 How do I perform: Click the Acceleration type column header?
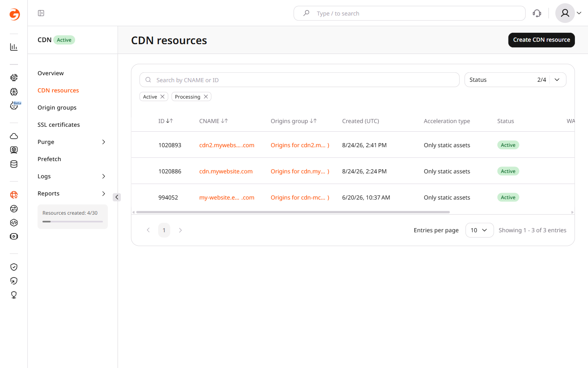pos(447,121)
